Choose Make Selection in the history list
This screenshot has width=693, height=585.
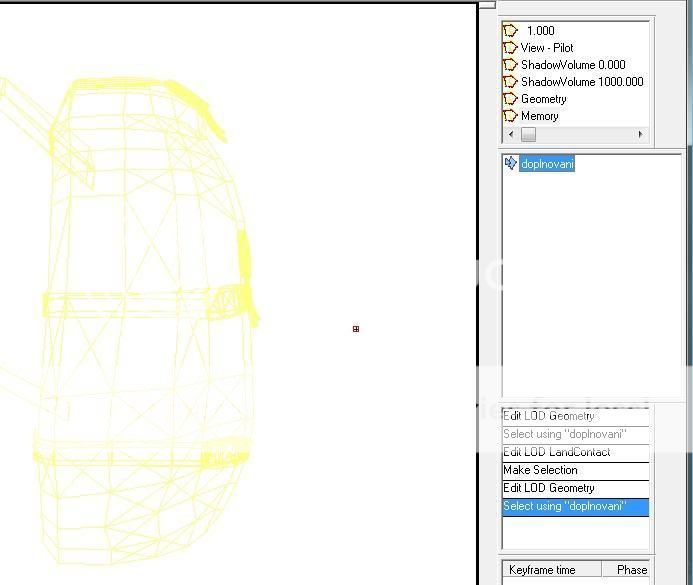click(540, 470)
